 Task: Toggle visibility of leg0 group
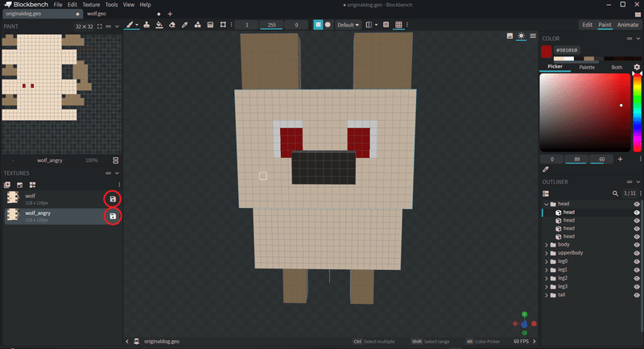[x=636, y=261]
